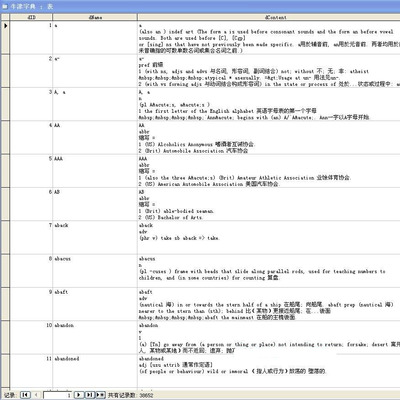Click the dID cell with value 9
Image resolution: width=400 pixels, height=400 pixels.
pos(31,304)
